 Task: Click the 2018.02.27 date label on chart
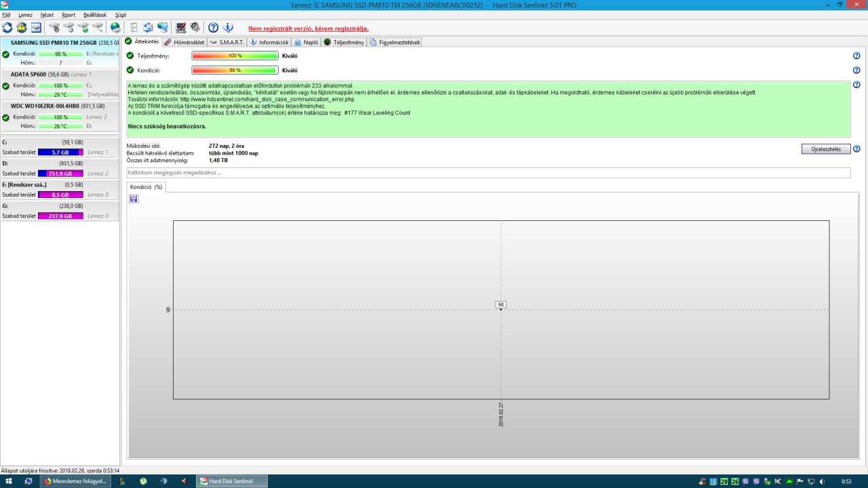pyautogui.click(x=500, y=413)
